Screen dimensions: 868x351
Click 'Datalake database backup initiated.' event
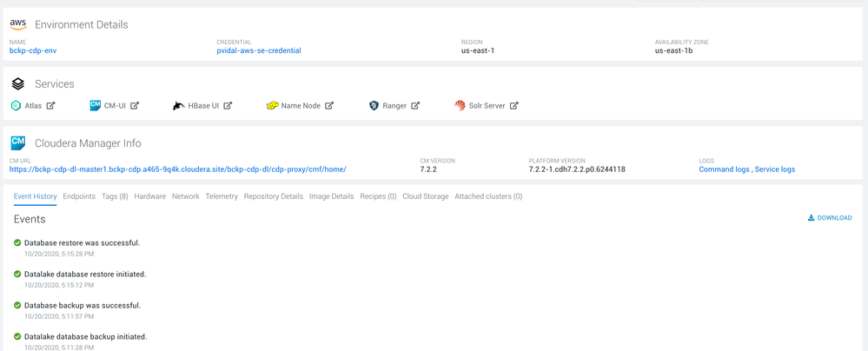coord(86,336)
